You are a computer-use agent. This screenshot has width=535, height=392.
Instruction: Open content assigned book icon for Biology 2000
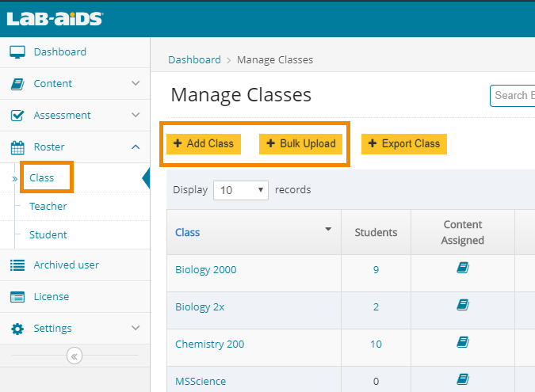coord(463,268)
